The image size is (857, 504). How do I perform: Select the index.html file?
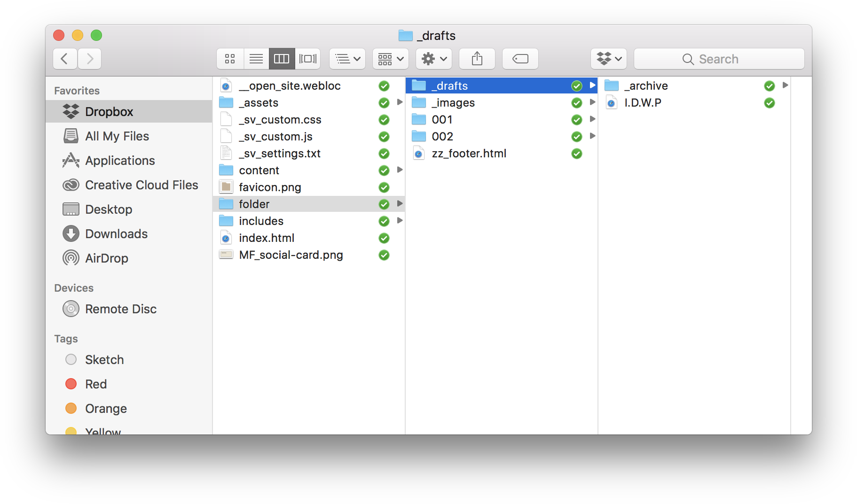[309, 238]
